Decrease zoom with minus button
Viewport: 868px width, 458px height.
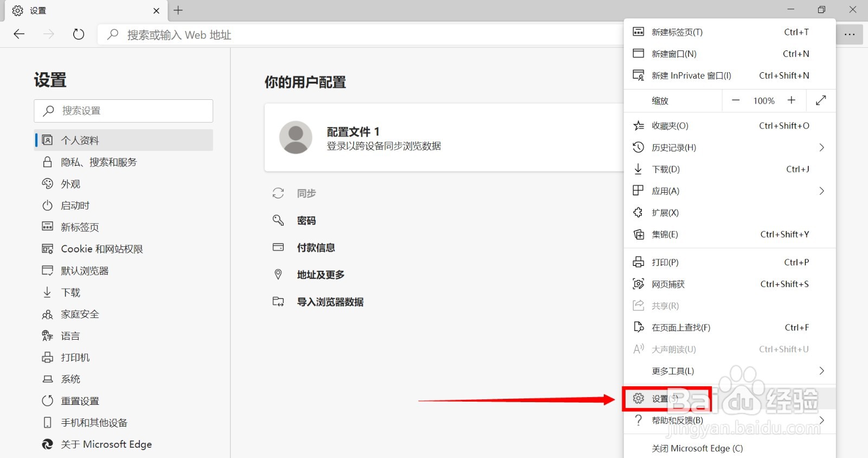736,100
